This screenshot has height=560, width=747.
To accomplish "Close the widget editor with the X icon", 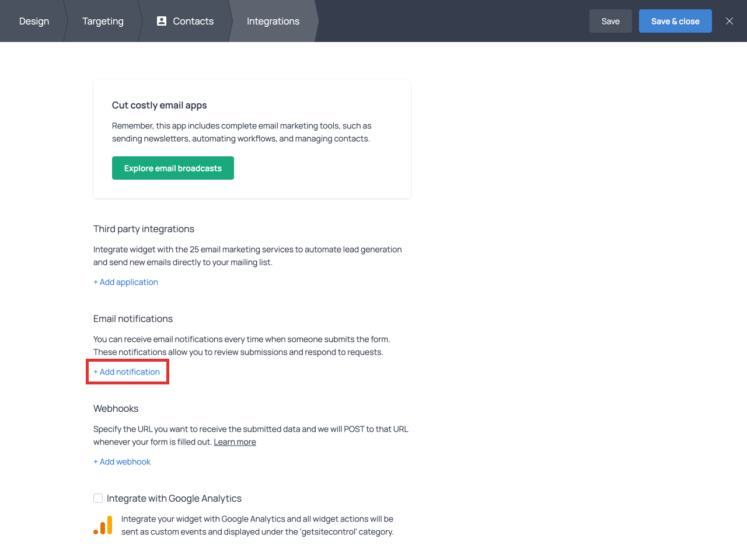I will click(x=729, y=21).
